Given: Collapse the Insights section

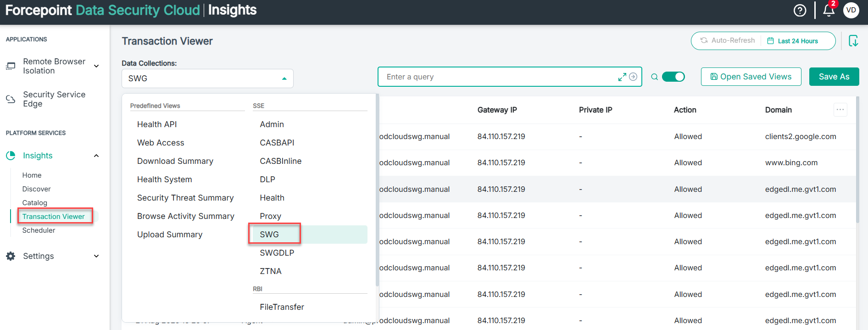Looking at the screenshot, I should coord(96,156).
